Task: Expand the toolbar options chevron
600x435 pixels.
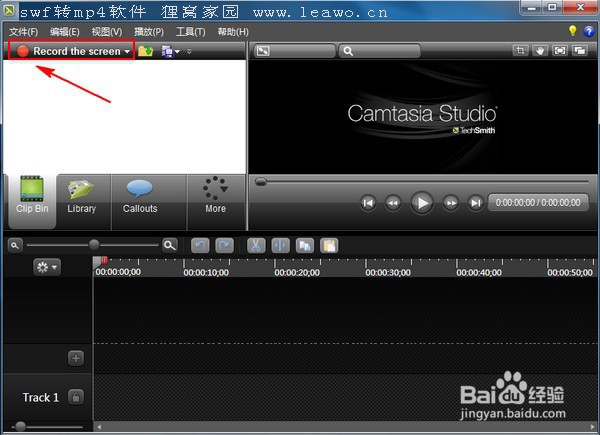Action: pos(189,51)
